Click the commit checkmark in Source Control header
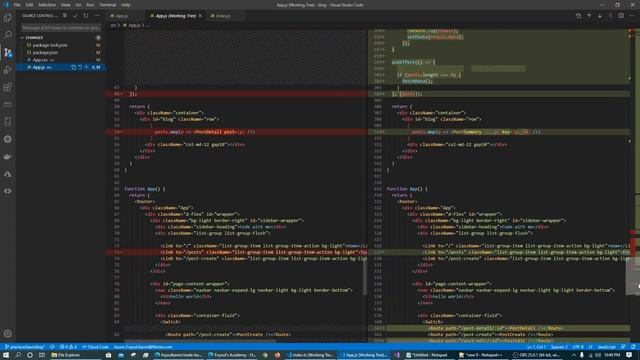The width and height of the screenshot is (640, 360). (75, 16)
